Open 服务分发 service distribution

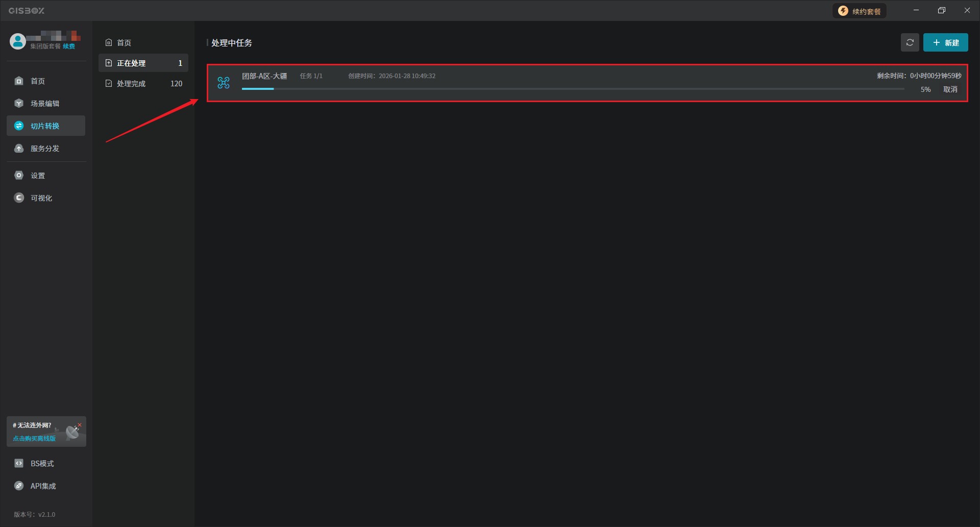tap(45, 149)
